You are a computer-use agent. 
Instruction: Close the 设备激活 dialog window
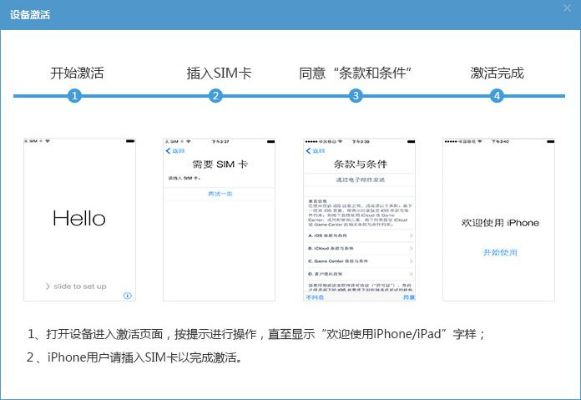567,8
